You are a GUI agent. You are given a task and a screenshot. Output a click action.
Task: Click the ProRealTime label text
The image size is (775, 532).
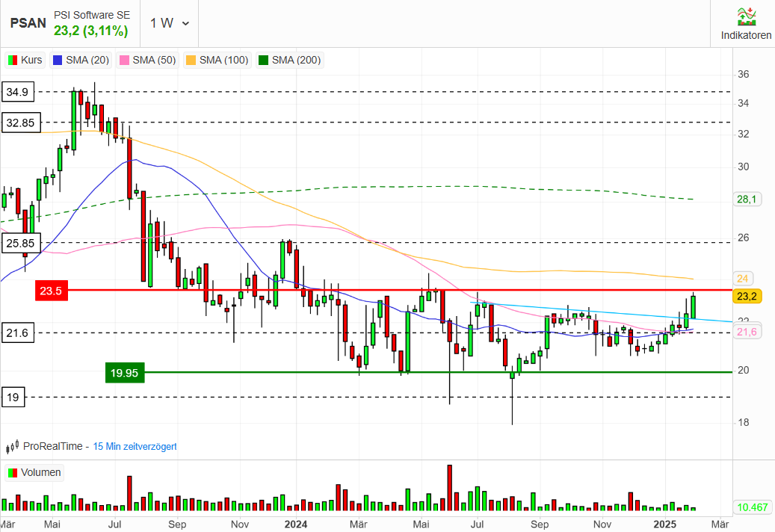tap(53, 447)
